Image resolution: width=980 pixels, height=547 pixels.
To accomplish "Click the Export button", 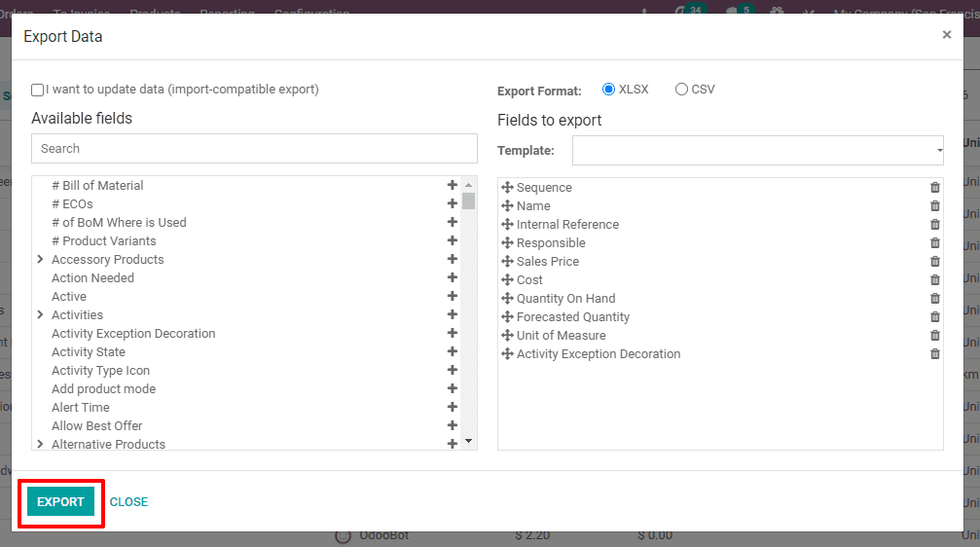I will pos(60,502).
